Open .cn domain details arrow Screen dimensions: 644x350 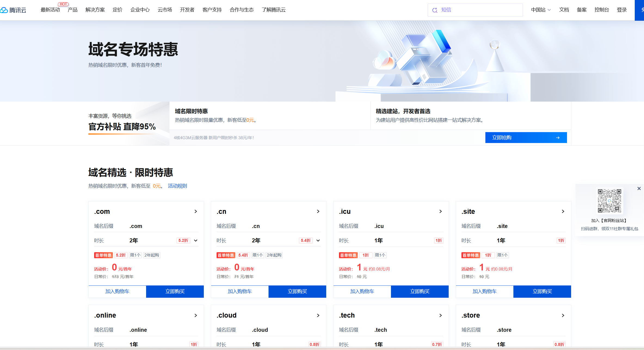[x=318, y=211]
